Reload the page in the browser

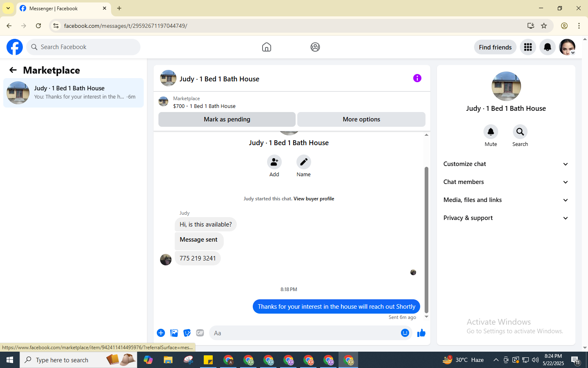coord(38,26)
